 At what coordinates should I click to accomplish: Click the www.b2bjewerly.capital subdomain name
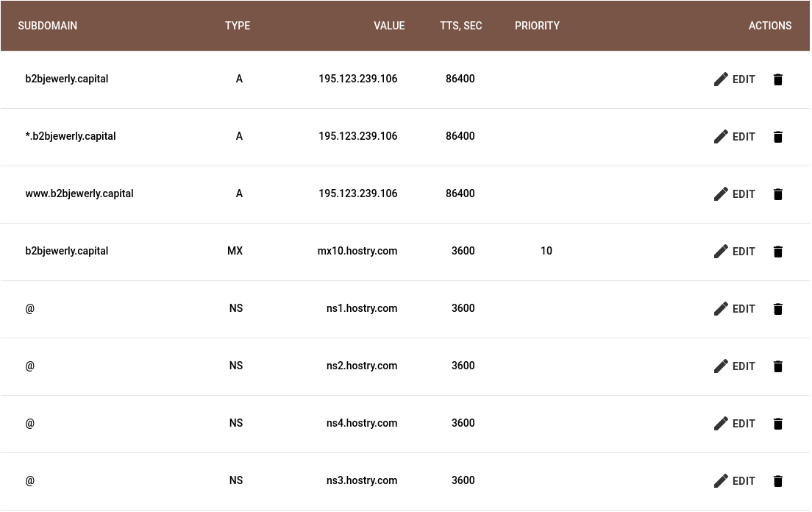(79, 193)
